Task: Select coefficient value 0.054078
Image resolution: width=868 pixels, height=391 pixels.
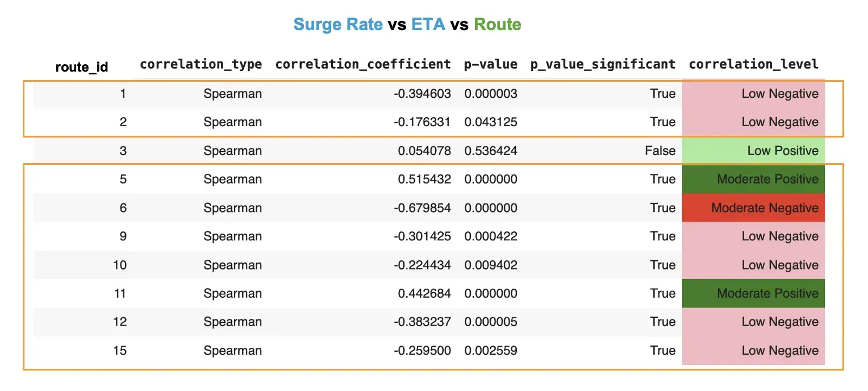Action: (425, 151)
